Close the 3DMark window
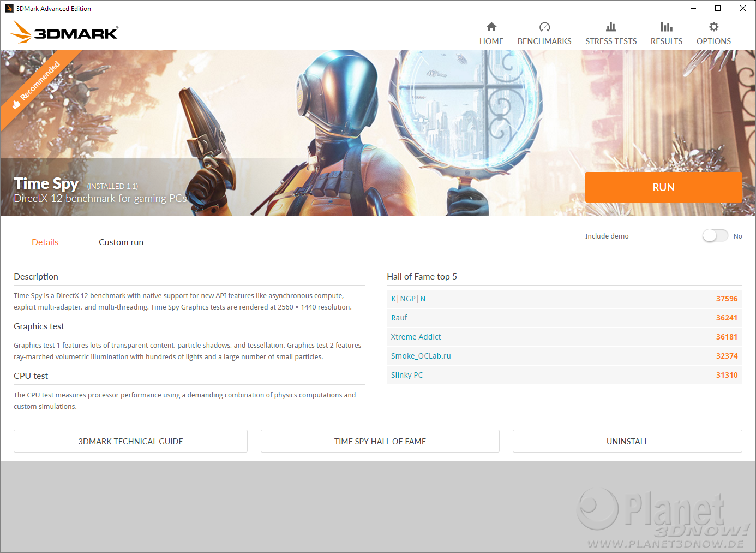 point(743,8)
